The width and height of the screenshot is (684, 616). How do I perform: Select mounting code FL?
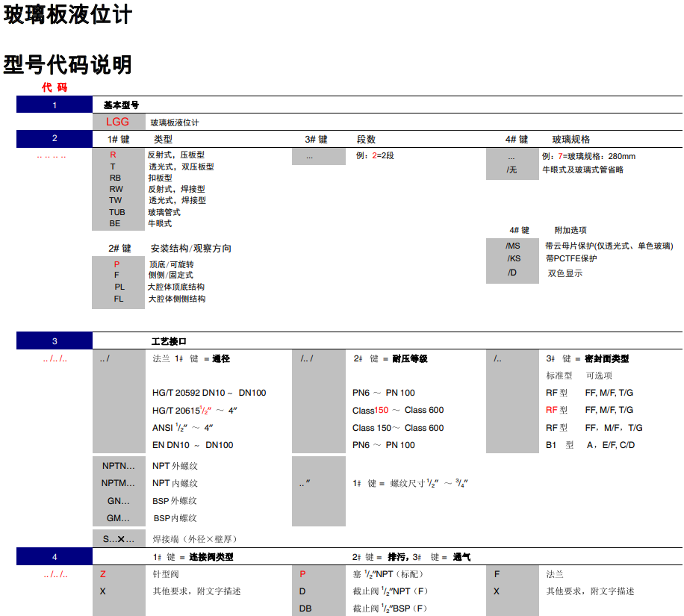click(x=119, y=299)
